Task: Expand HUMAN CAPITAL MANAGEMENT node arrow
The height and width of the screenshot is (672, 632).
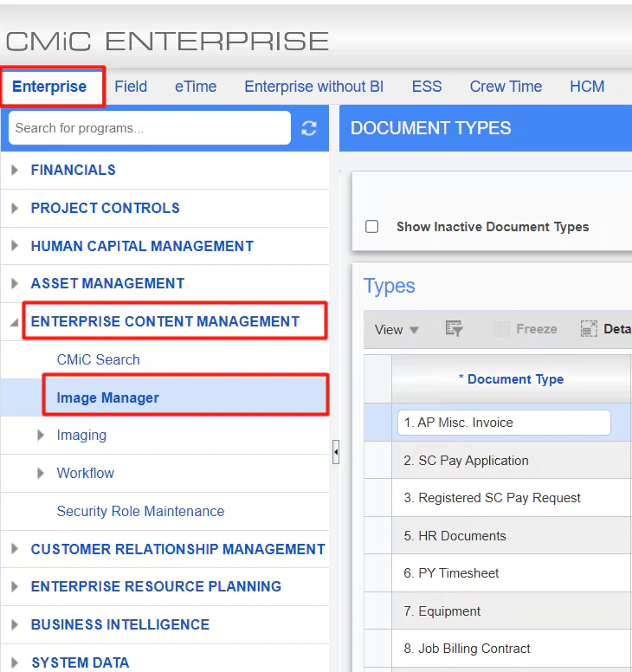Action: point(15,246)
